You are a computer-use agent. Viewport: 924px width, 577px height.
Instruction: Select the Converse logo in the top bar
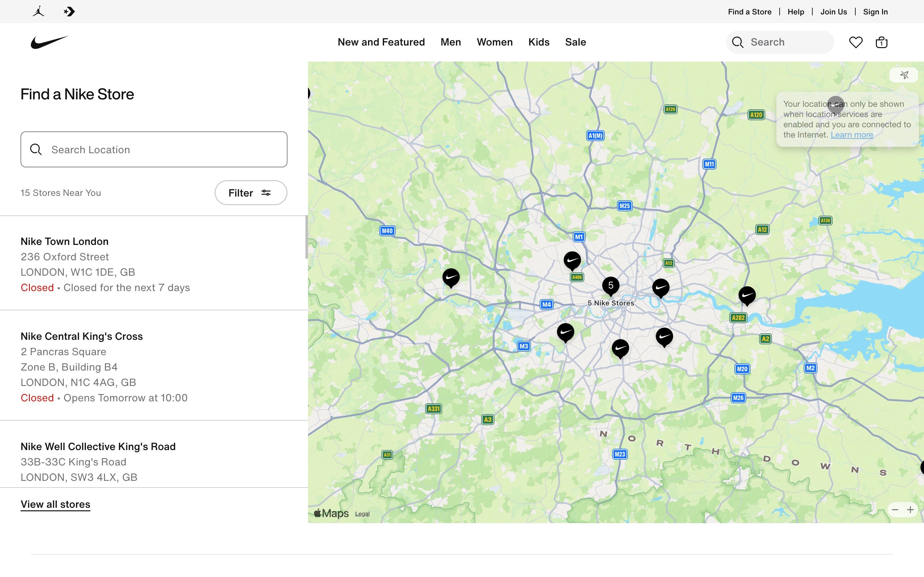[x=69, y=11]
